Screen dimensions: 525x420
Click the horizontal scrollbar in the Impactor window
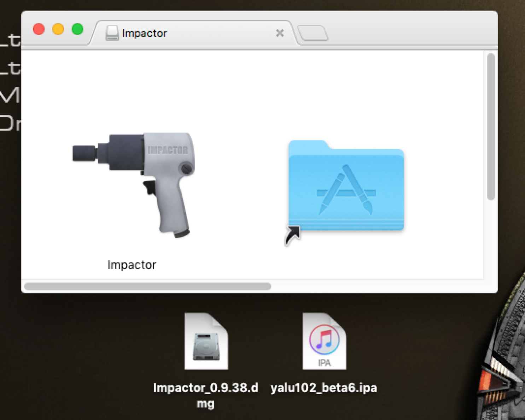(x=148, y=286)
